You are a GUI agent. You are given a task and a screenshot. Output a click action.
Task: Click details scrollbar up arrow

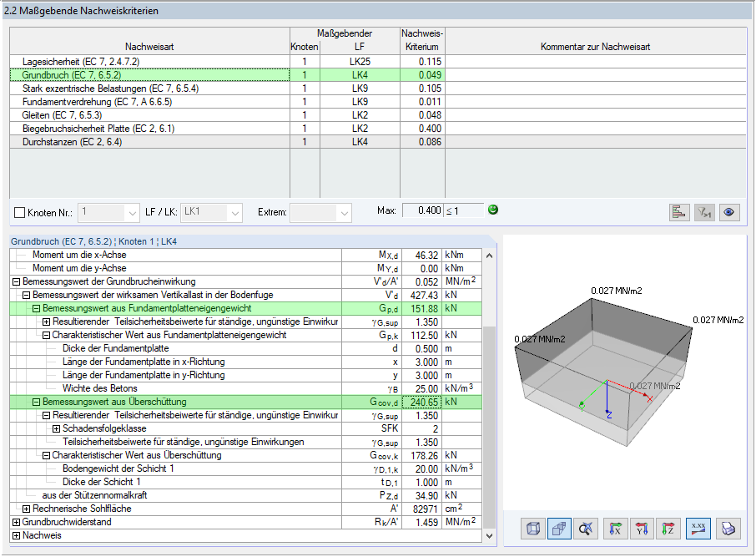click(x=489, y=256)
